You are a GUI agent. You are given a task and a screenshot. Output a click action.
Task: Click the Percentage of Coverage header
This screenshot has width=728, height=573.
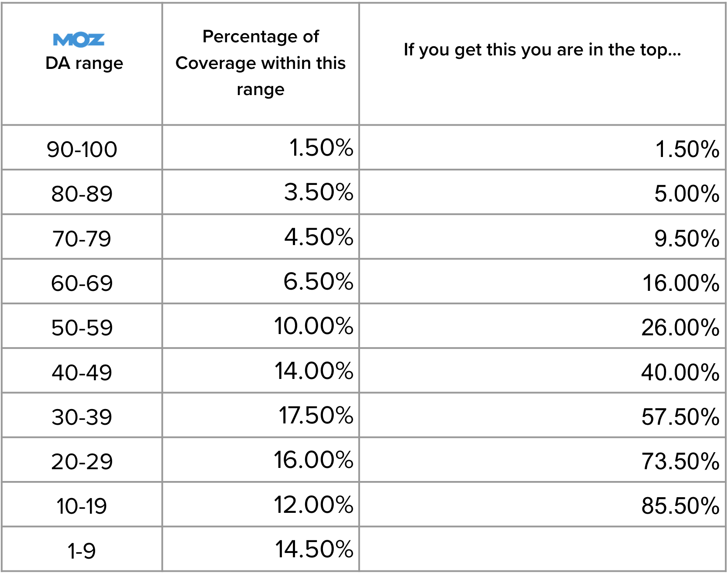pos(261,63)
